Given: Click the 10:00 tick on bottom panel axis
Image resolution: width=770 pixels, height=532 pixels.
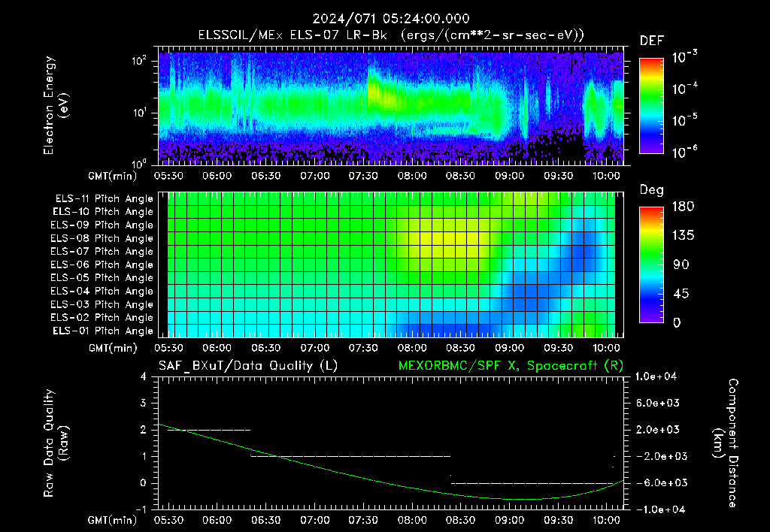Looking at the screenshot, I should pos(607,520).
